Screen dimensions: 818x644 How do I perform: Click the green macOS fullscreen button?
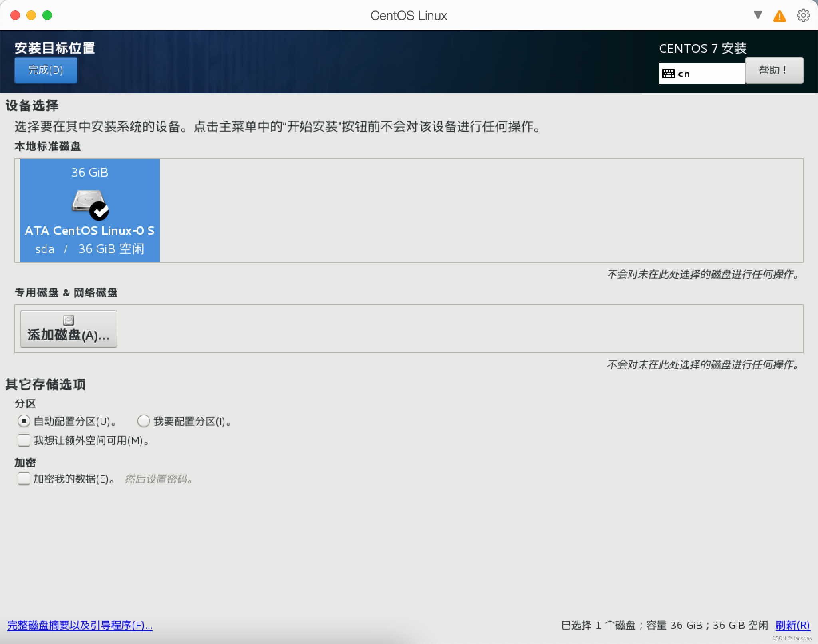tap(47, 15)
